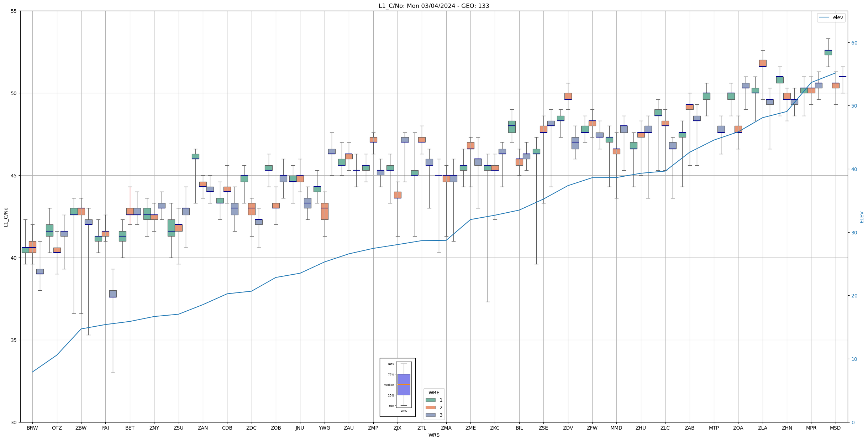Click the blue-gray WRE 3 legend swatch
This screenshot has height=441, width=868.
pos(430,415)
